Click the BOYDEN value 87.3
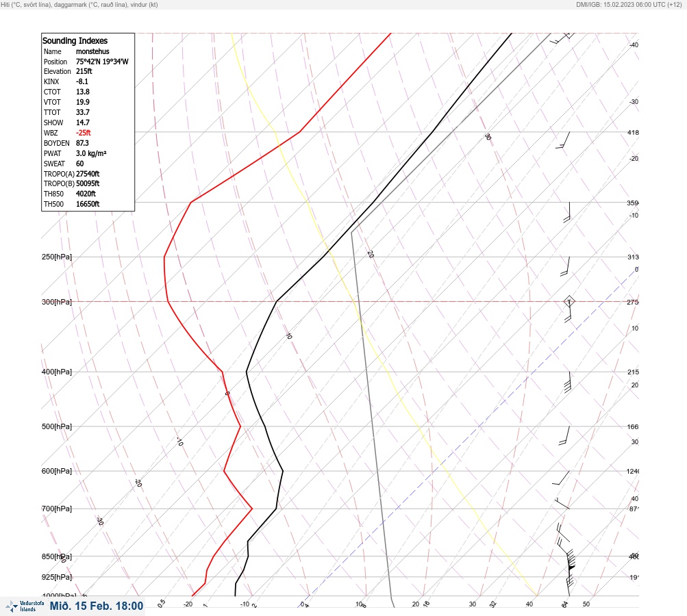 [x=82, y=143]
